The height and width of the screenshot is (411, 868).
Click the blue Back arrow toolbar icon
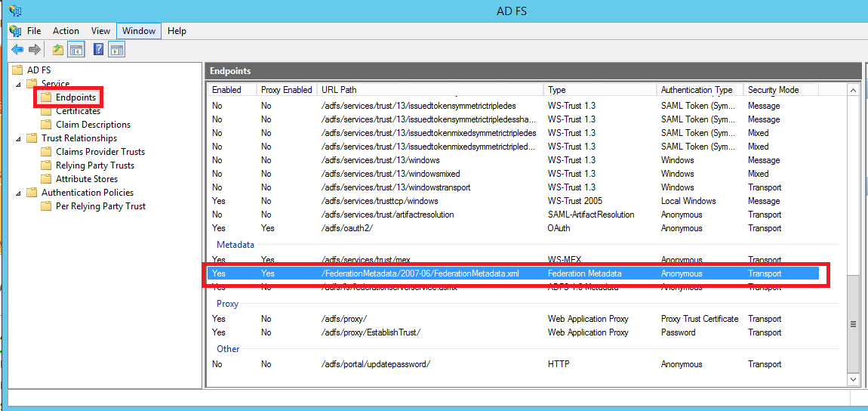coord(17,50)
